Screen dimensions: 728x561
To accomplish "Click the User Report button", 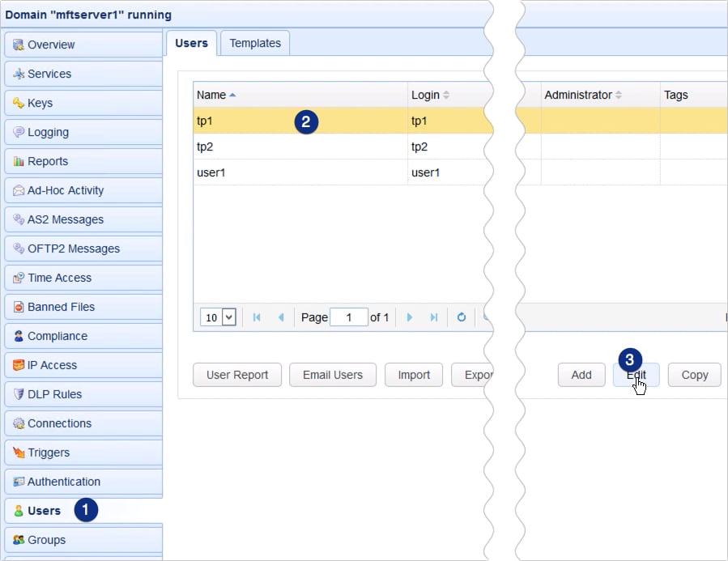I will [x=236, y=375].
